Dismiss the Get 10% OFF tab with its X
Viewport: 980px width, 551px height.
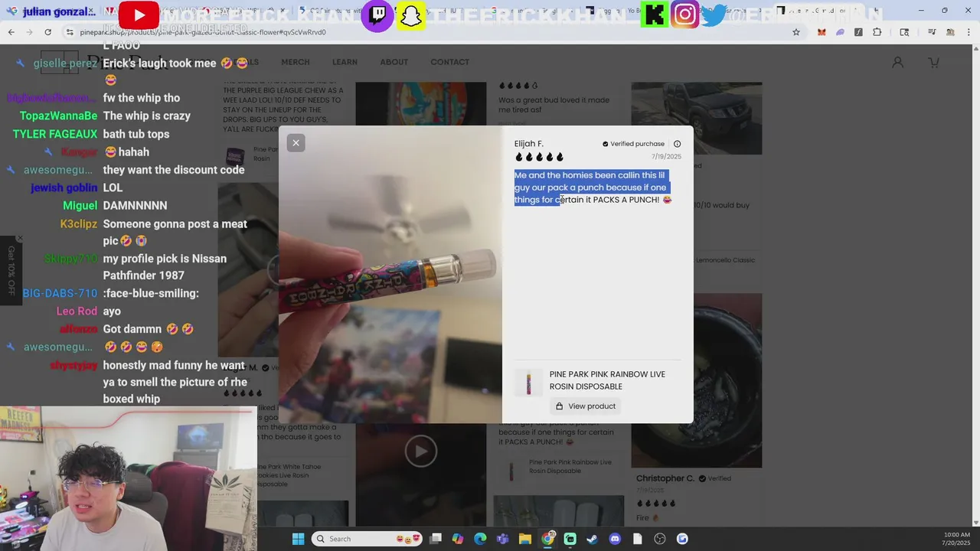pyautogui.click(x=20, y=239)
